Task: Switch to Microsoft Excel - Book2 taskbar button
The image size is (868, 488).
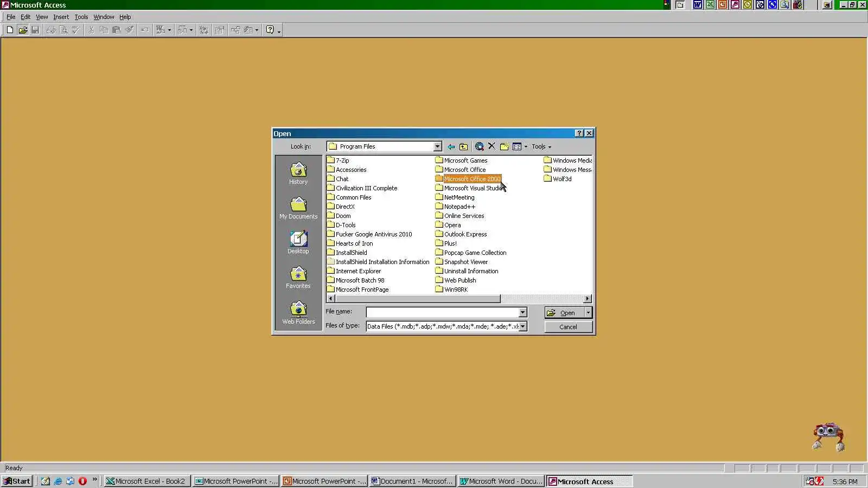Action: click(x=146, y=481)
